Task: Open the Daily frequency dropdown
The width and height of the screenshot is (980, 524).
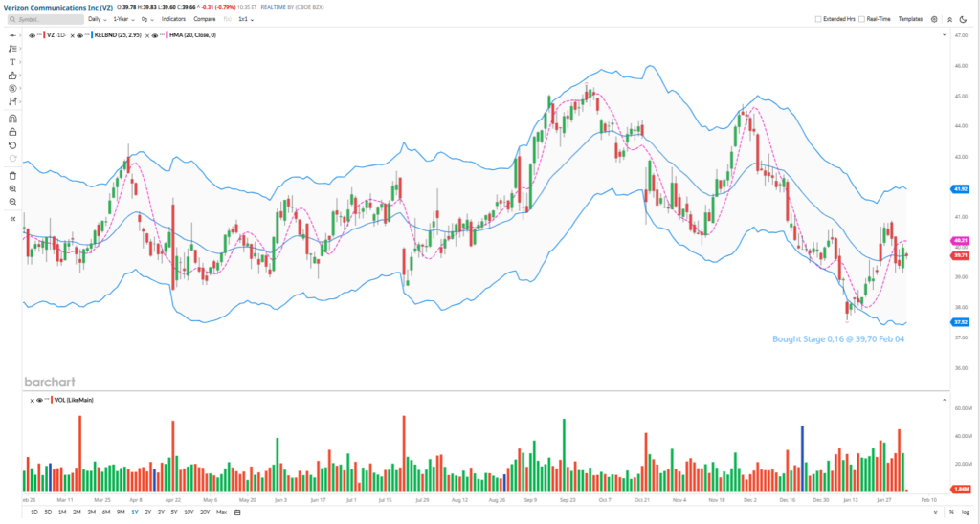Action: [98, 18]
